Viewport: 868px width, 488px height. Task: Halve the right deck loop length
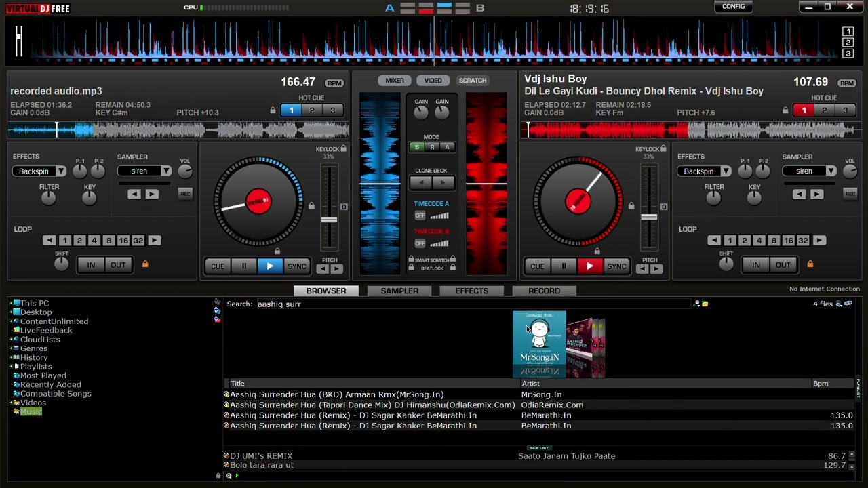714,241
